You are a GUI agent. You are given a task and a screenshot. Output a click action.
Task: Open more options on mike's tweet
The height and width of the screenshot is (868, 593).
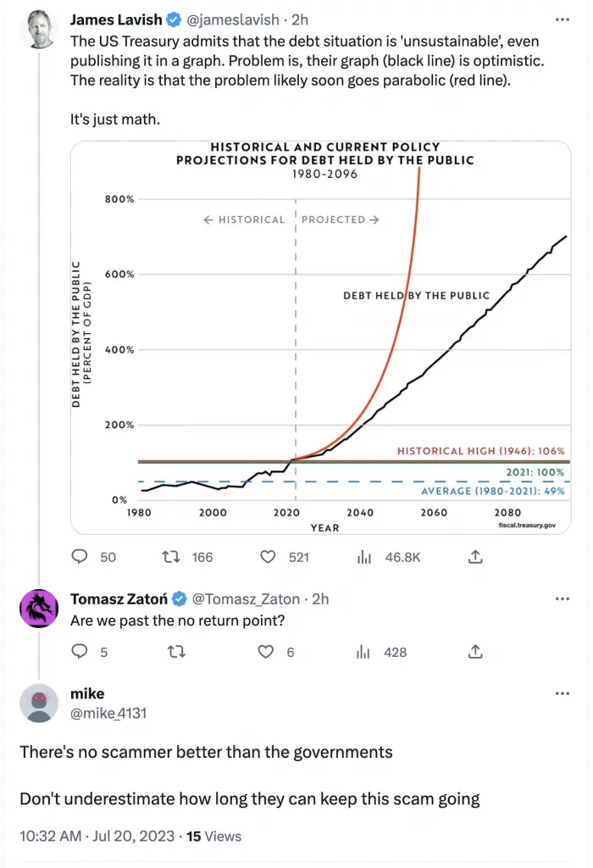tap(562, 693)
